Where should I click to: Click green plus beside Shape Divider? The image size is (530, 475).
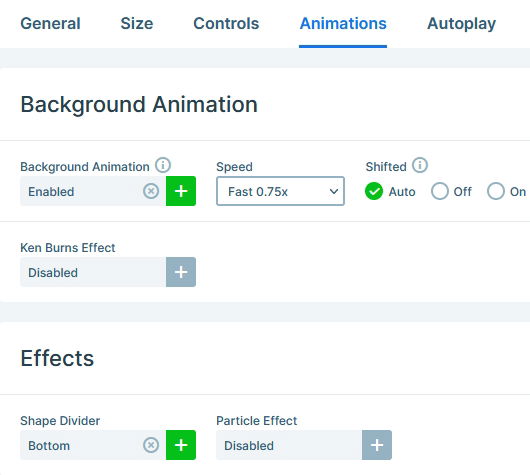click(181, 445)
